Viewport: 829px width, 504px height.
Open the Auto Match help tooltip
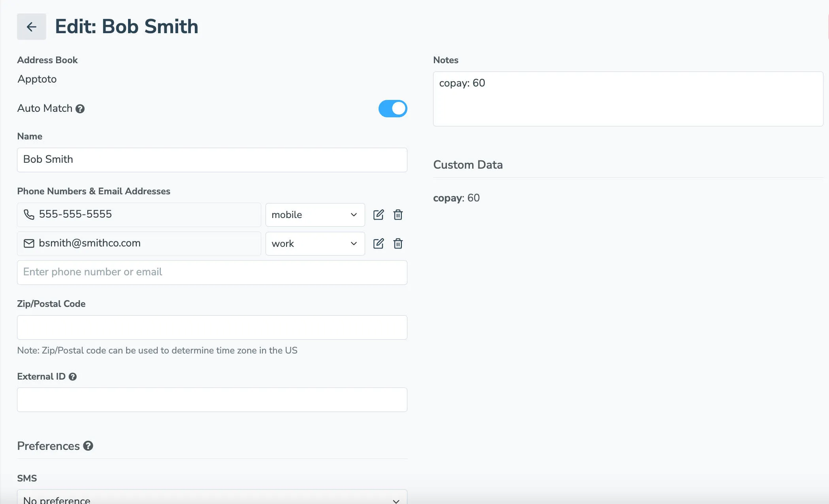pos(80,109)
